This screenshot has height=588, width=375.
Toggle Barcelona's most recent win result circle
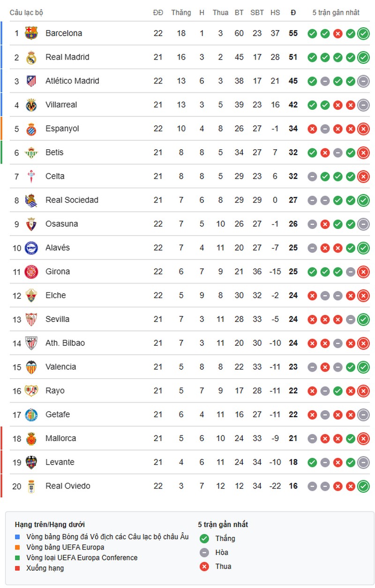363,33
